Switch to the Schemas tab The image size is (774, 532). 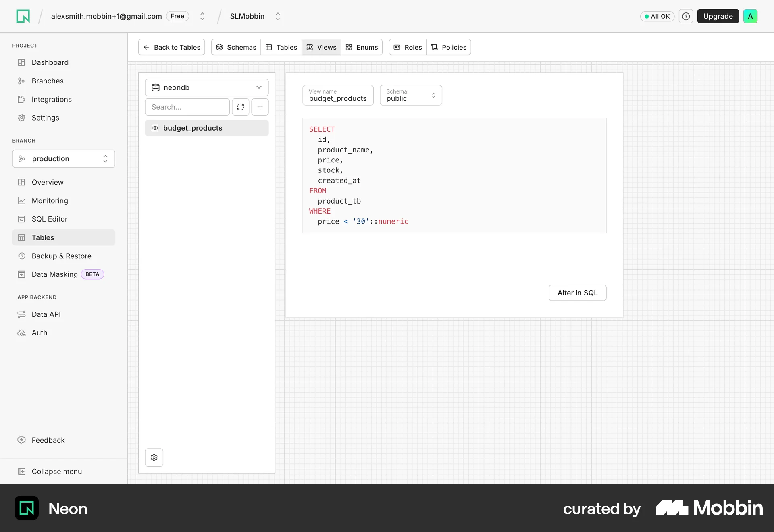[x=236, y=47]
